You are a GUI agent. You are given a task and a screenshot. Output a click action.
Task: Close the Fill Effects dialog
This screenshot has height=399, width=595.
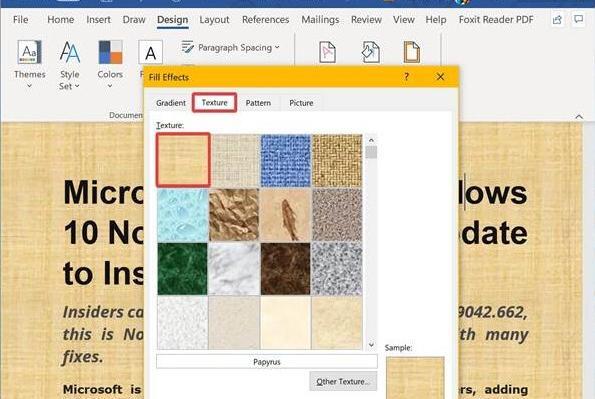coord(440,77)
